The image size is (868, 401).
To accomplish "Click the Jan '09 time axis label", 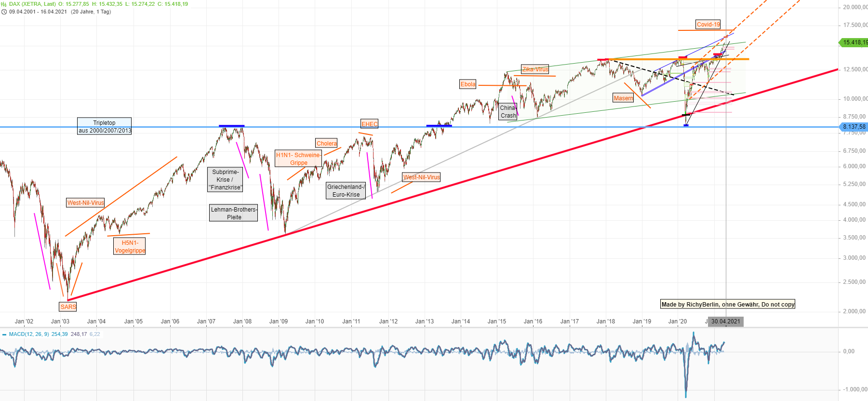I will 279,321.
